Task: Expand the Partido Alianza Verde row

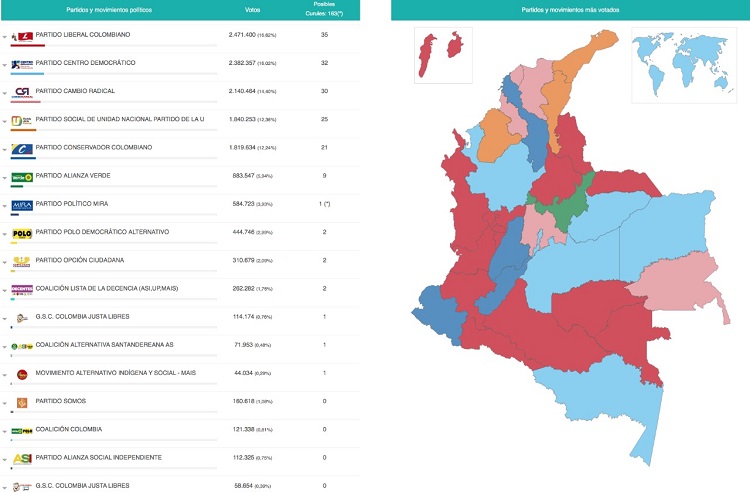Action: pyautogui.click(x=5, y=178)
